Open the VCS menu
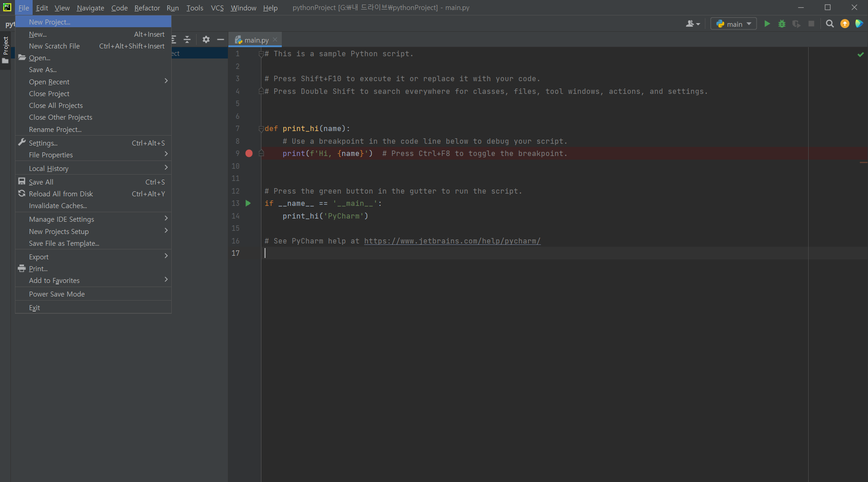The image size is (868, 482). click(217, 8)
